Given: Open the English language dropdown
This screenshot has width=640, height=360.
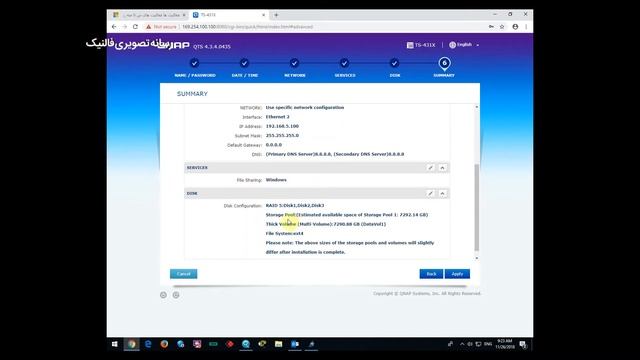Looking at the screenshot, I should click(464, 45).
